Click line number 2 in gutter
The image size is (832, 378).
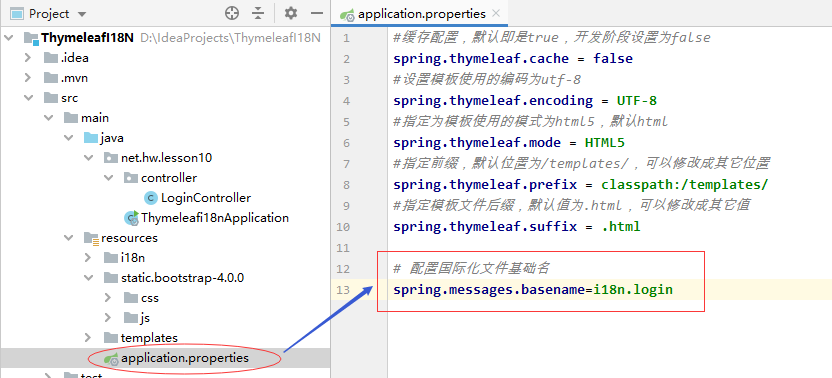(x=346, y=59)
